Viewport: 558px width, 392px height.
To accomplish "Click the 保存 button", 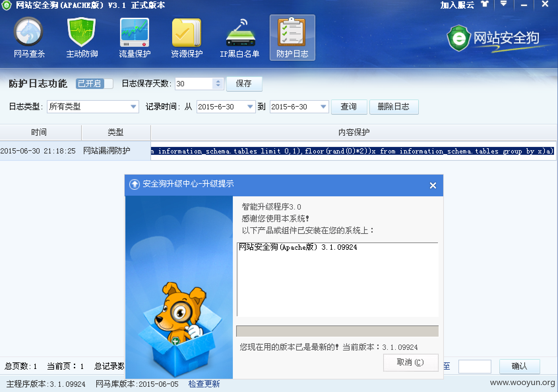I will pyautogui.click(x=244, y=84).
